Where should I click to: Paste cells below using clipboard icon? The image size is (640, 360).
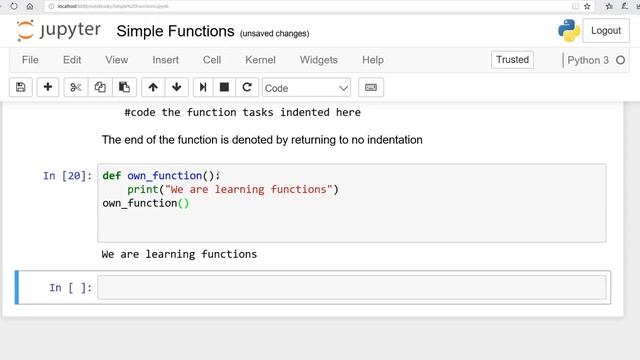(x=124, y=87)
